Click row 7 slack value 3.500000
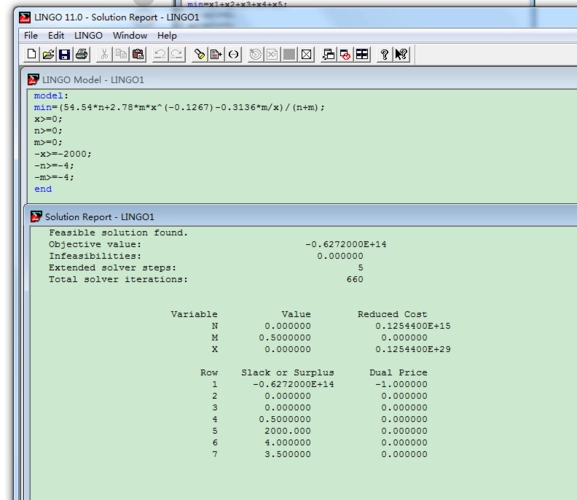This screenshot has width=577, height=500. 287,454
